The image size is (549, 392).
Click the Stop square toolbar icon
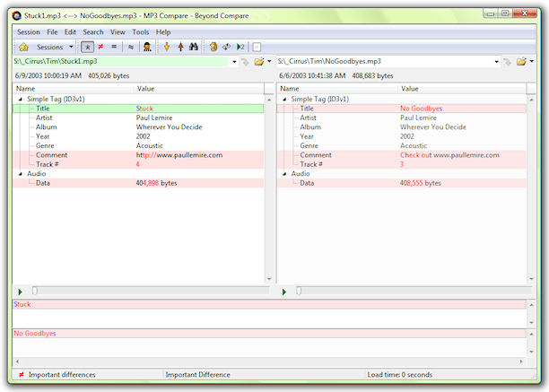pos(257,47)
